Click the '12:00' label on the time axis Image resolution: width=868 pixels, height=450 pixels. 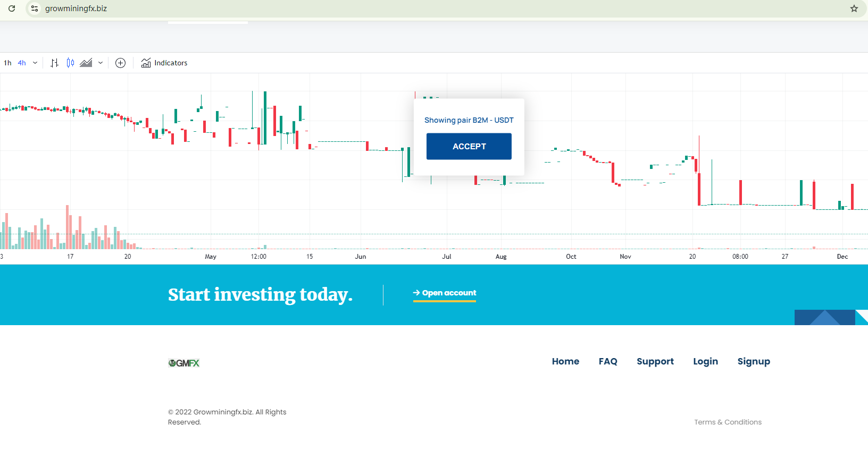point(258,257)
